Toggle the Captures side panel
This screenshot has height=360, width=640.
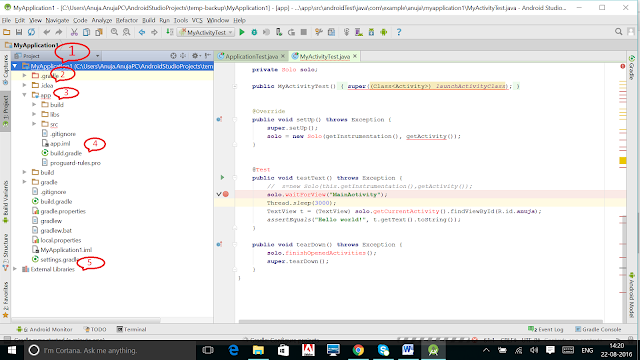click(5, 70)
